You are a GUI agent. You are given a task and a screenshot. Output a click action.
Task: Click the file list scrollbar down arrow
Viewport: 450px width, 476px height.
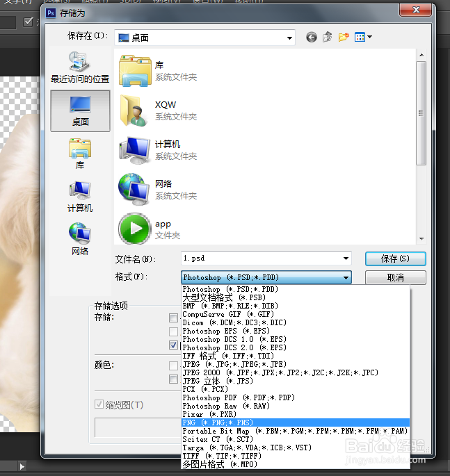click(x=421, y=239)
